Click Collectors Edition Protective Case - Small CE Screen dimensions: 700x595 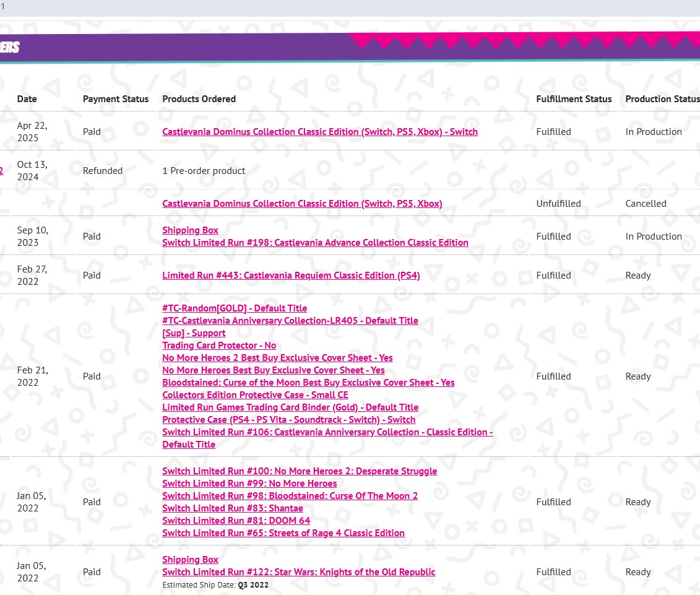[255, 395]
